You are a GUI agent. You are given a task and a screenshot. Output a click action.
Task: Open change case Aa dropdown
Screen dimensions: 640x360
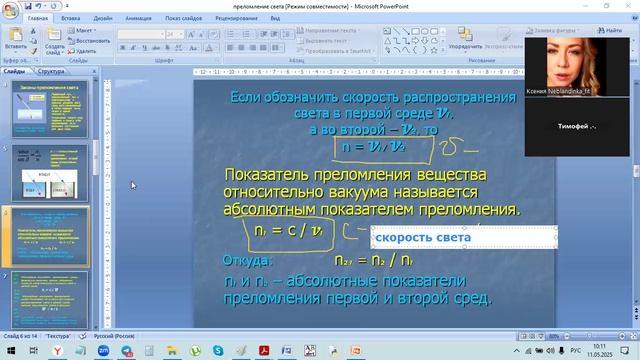193,48
